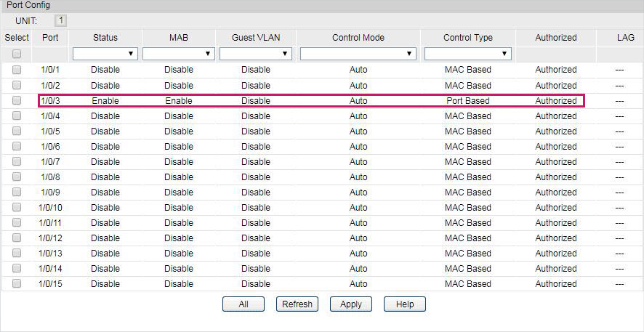Viewport: 644px width, 332px height.
Task: Expand the Control Type dropdown
Action: point(467,54)
